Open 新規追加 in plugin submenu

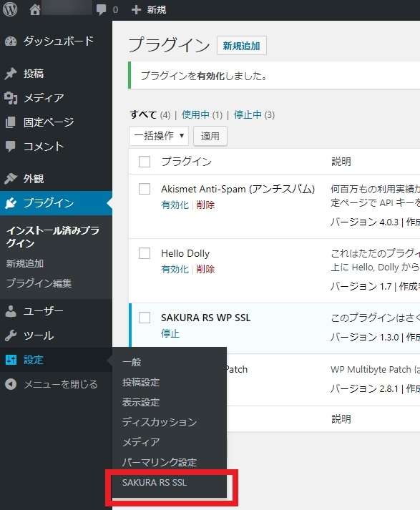point(25,263)
